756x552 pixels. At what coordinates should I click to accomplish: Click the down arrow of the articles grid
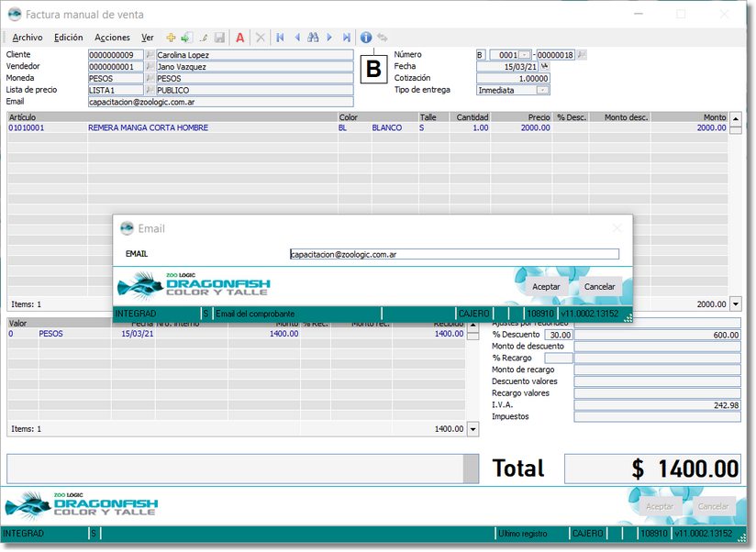click(735, 304)
